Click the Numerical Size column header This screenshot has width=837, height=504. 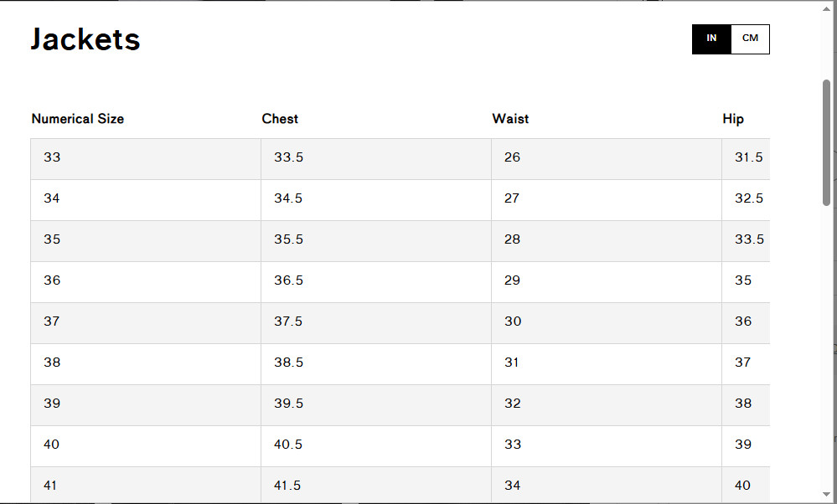[x=78, y=119]
